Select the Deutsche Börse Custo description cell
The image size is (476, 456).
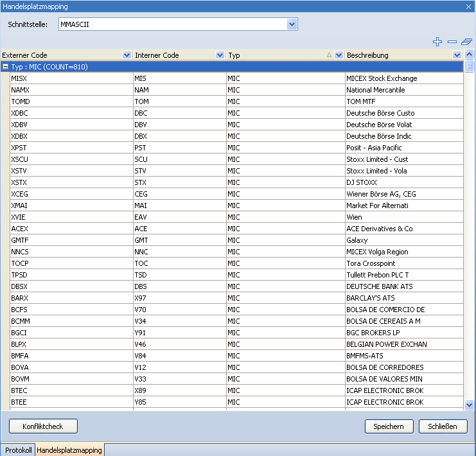point(403,113)
